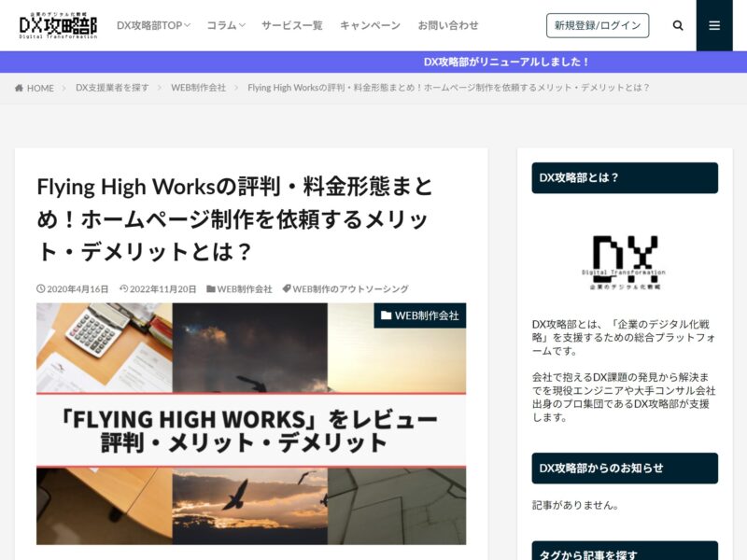Image resolution: width=747 pixels, height=560 pixels.
Task: Click the folder icon beside WEB制作会社 meta
Action: [x=211, y=288]
